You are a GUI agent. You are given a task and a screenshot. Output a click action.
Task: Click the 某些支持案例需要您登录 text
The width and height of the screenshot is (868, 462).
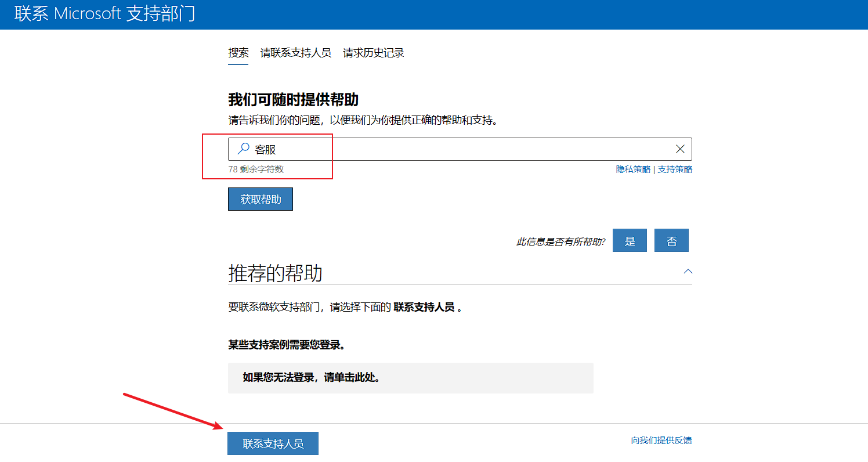(287, 345)
